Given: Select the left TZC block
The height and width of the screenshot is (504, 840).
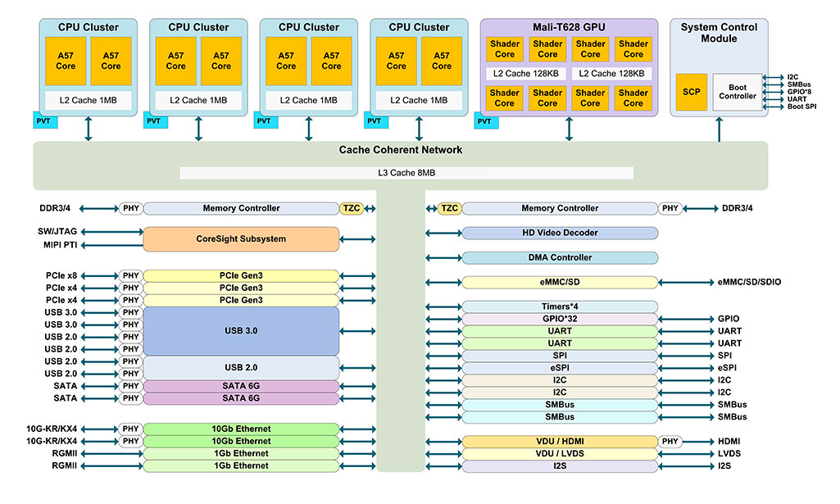Looking at the screenshot, I should coord(352,208).
